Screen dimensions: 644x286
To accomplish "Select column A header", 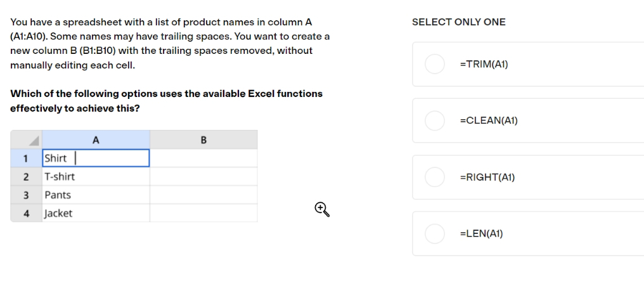I will click(96, 140).
